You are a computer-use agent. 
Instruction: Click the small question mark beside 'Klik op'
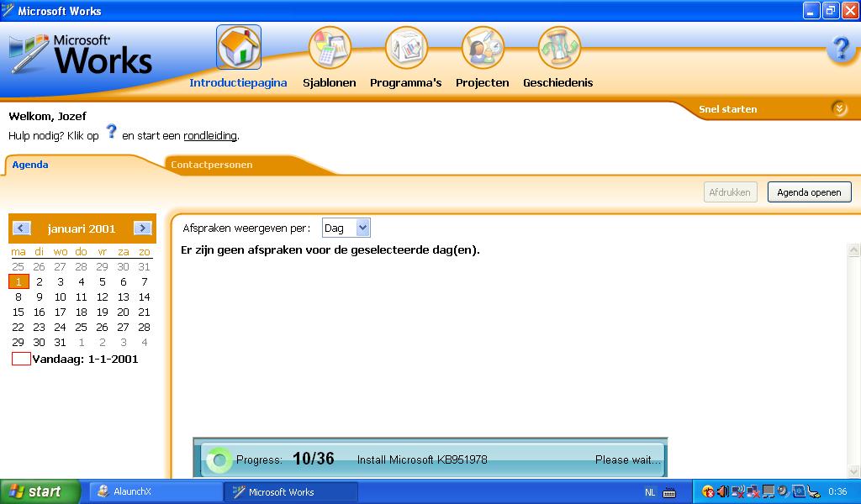(111, 133)
